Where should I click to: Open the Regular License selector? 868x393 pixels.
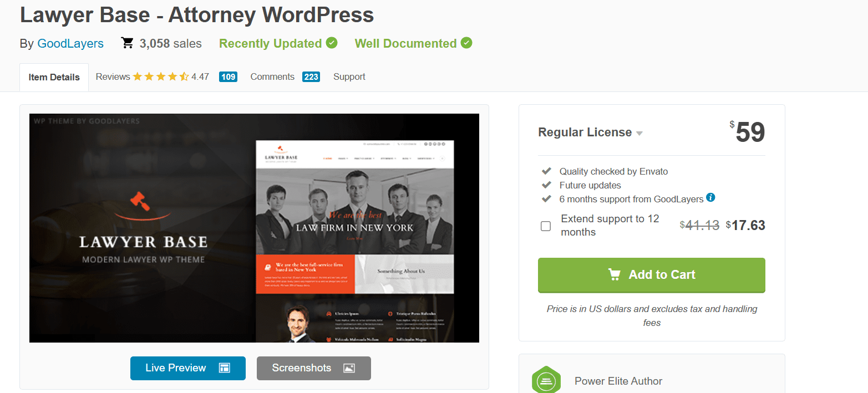(591, 132)
